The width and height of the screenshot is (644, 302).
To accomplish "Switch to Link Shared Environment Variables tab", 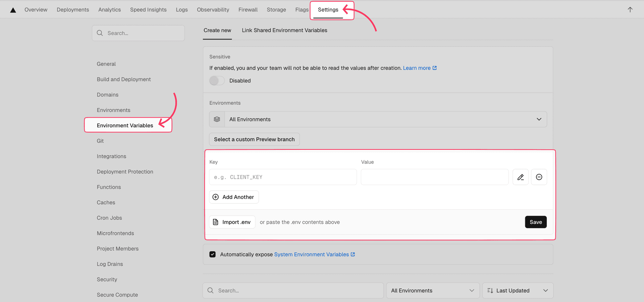I will [284, 30].
